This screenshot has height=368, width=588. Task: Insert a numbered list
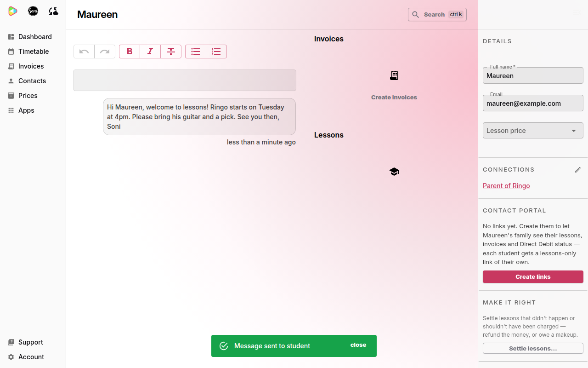[x=216, y=52]
